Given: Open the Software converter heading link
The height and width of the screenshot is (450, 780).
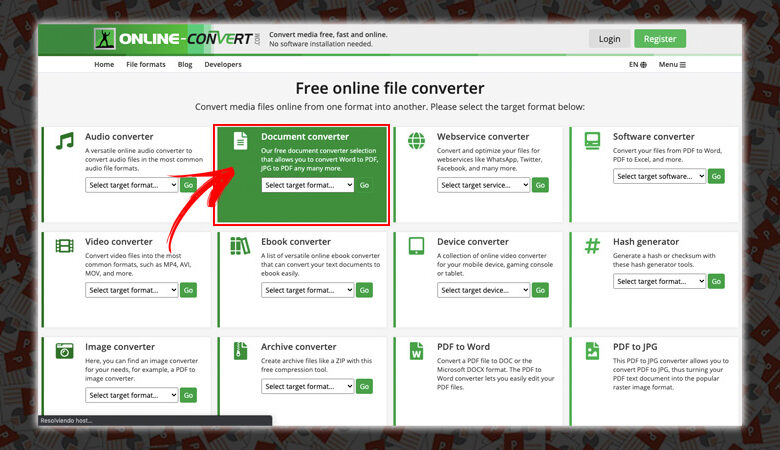Looking at the screenshot, I should click(654, 137).
